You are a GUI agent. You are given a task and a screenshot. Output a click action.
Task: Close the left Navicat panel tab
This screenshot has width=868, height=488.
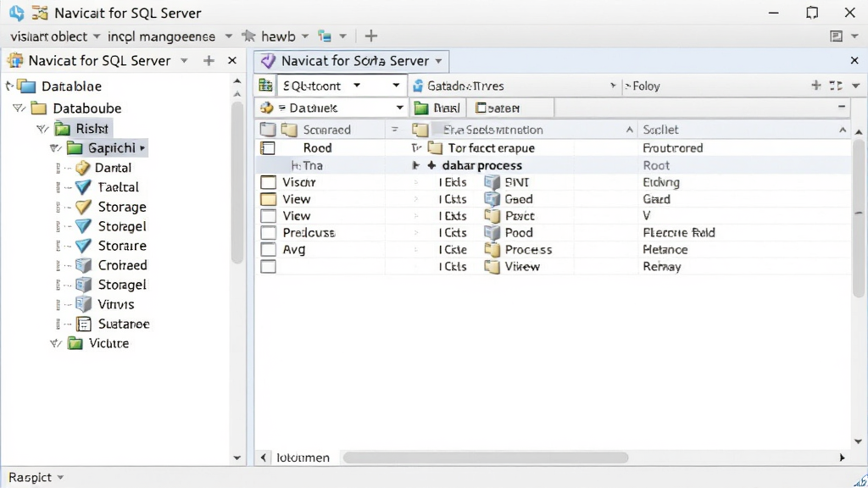232,60
